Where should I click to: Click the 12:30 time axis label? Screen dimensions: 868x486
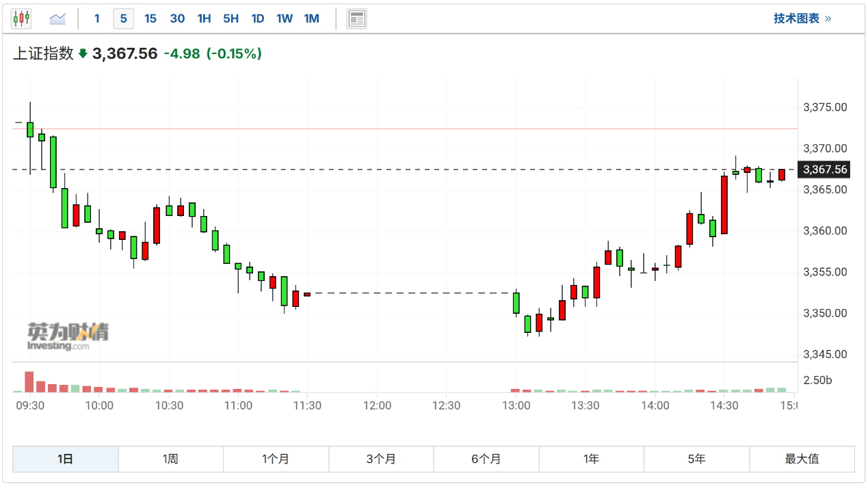446,405
